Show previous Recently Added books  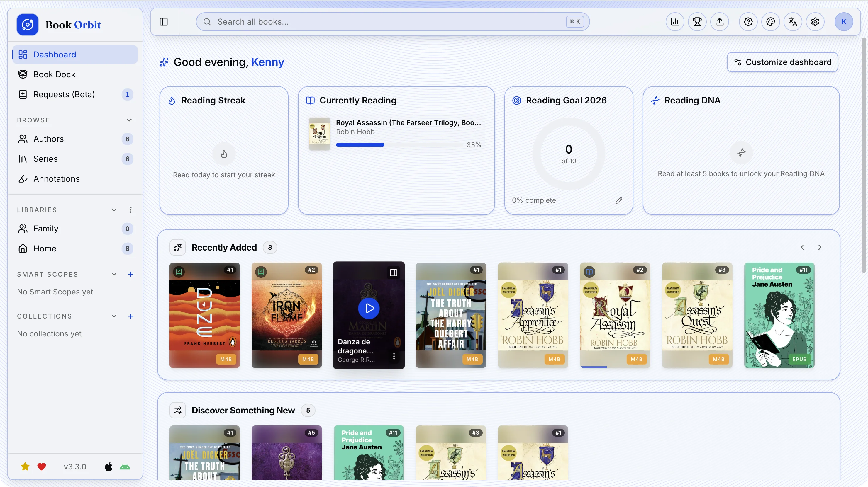click(802, 247)
